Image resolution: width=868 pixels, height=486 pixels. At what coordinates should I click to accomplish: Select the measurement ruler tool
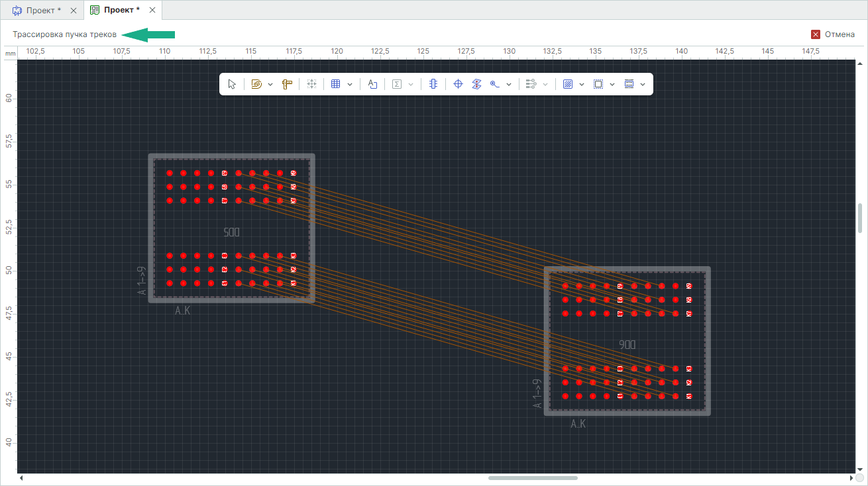click(x=287, y=84)
